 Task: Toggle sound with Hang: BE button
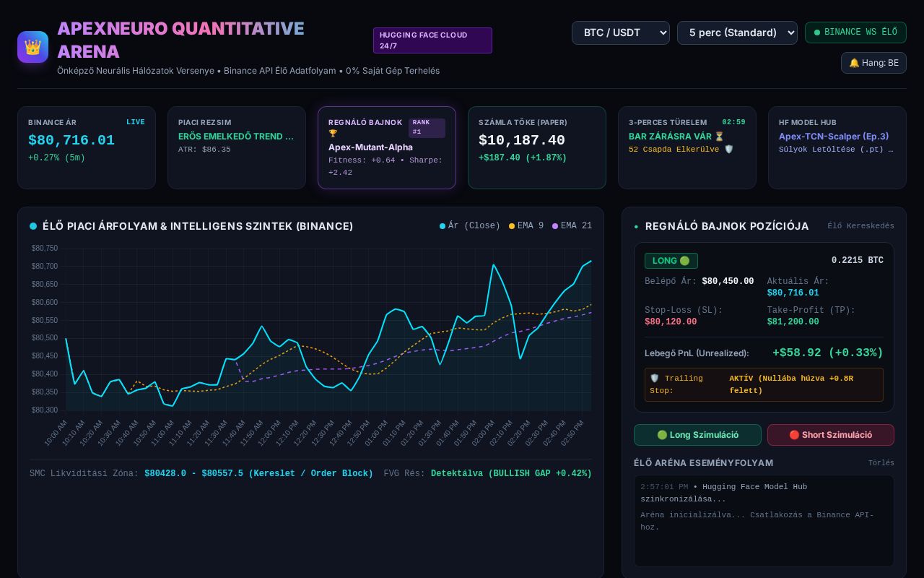pyautogui.click(x=873, y=63)
